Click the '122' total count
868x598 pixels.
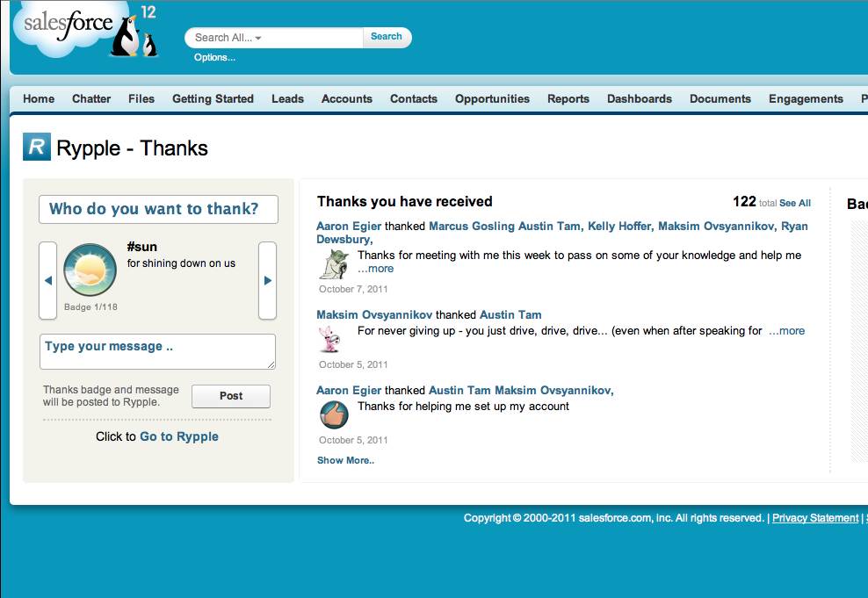(744, 201)
